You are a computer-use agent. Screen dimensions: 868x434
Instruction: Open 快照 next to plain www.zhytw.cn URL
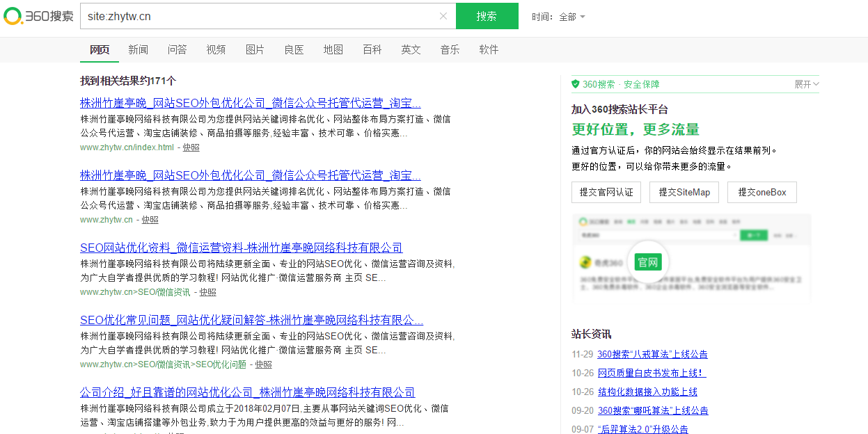click(150, 220)
